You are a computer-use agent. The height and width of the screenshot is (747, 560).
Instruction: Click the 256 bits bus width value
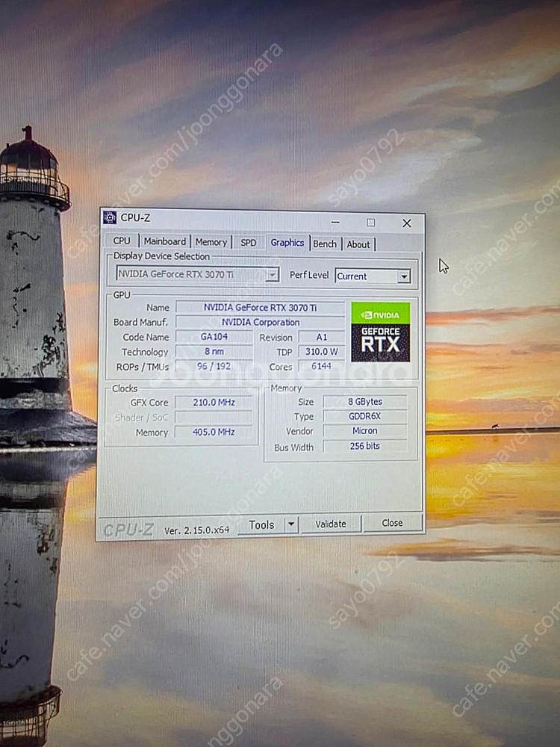click(365, 446)
